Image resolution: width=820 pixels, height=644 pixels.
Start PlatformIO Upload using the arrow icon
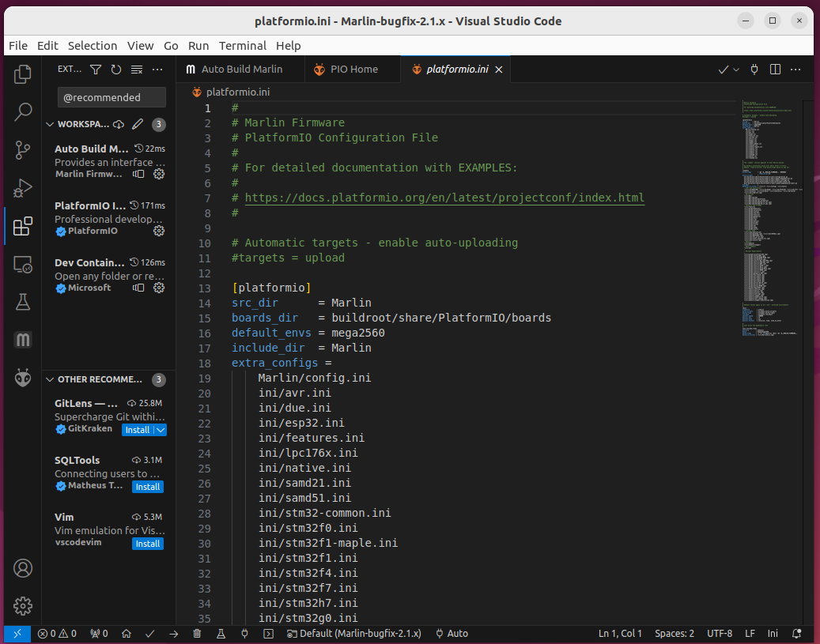174,633
